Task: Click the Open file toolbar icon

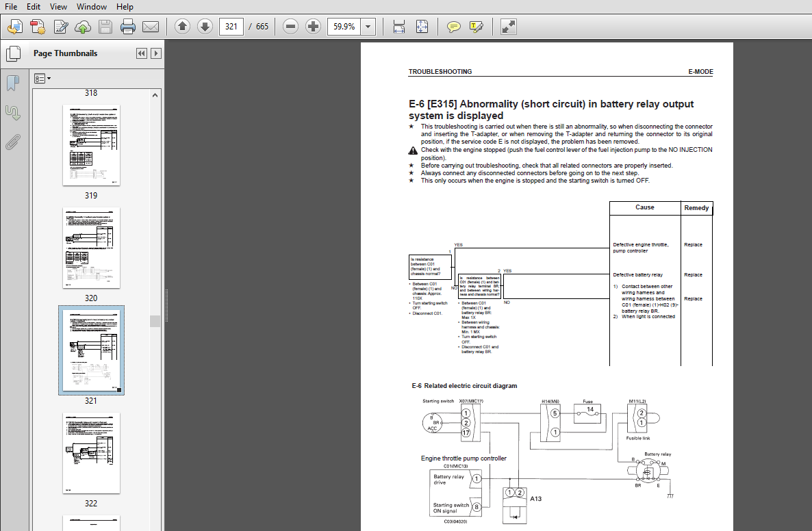Action: [x=14, y=27]
